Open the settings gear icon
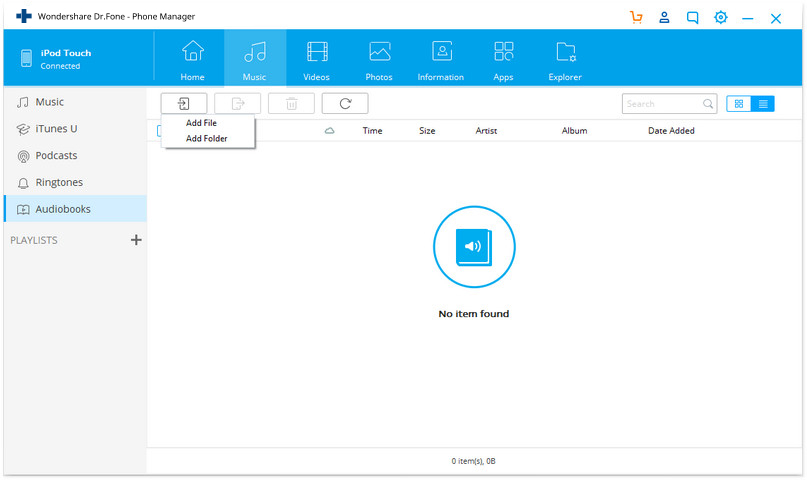This screenshot has width=807, height=480. (721, 17)
